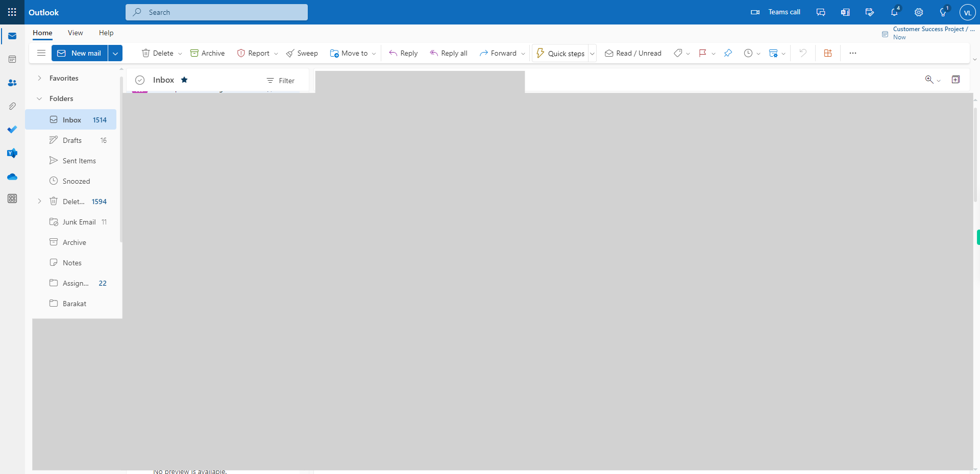Open Report options dropdown arrow
The image size is (980, 474).
pos(276,54)
